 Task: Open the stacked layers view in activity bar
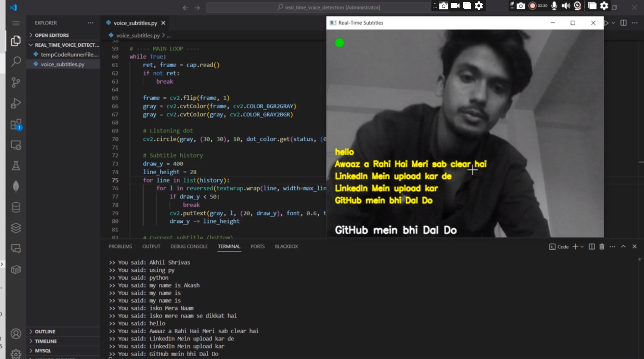(x=16, y=228)
